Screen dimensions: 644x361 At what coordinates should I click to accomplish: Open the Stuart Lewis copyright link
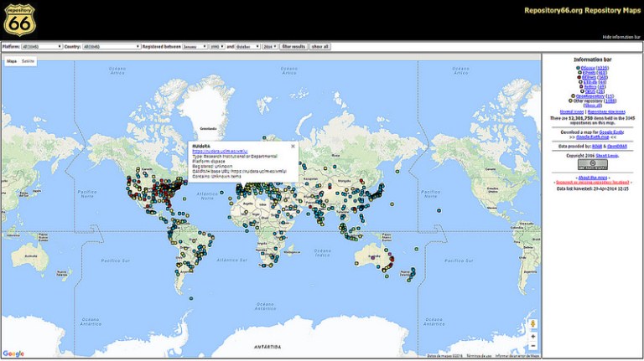[606, 156]
